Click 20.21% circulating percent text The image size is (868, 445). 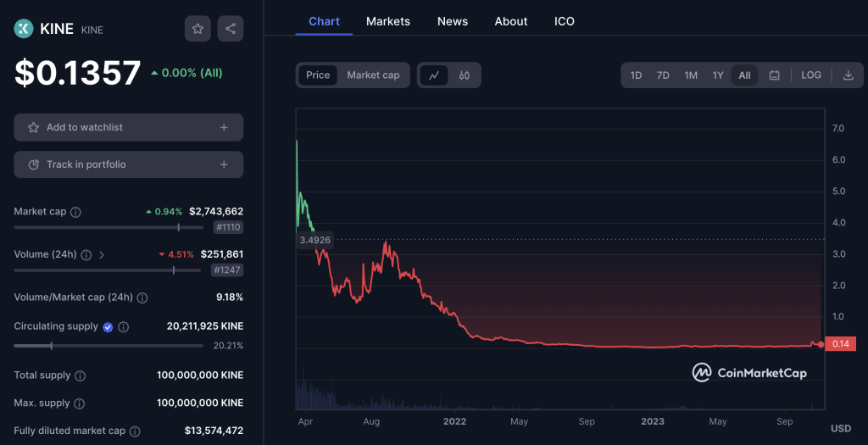[228, 346]
